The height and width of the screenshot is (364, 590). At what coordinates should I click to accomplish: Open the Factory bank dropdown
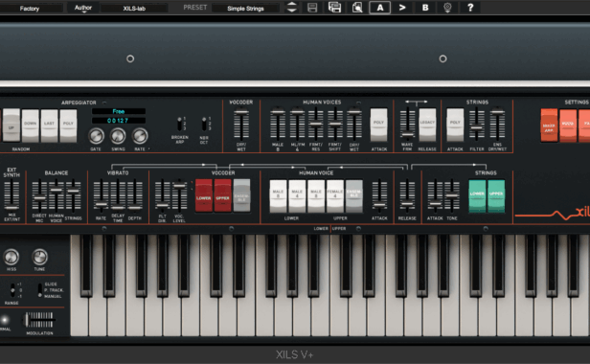click(x=30, y=9)
